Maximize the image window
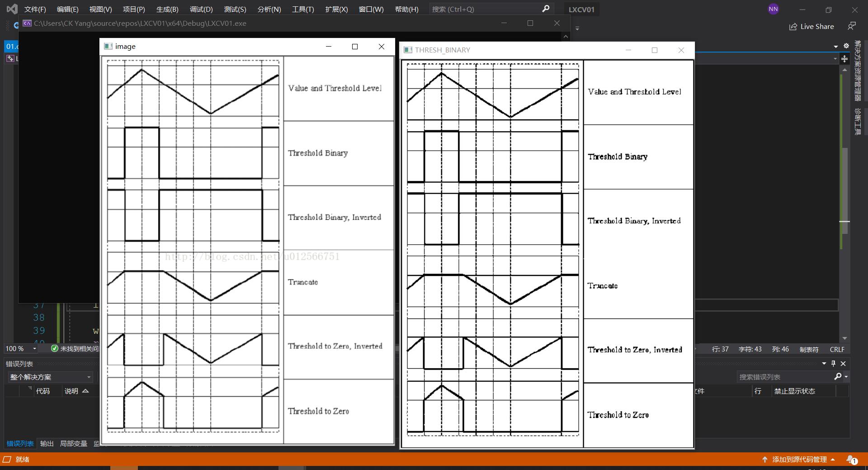The width and height of the screenshot is (868, 470). [355, 47]
